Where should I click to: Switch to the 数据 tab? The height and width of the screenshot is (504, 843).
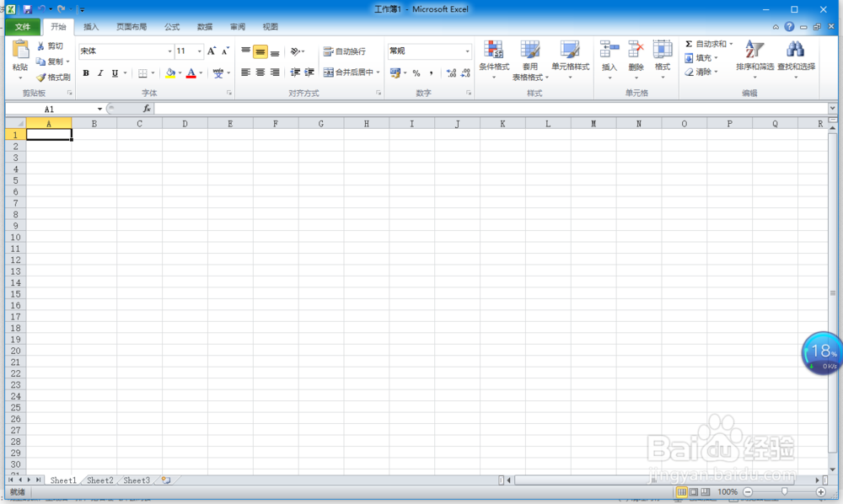point(205,27)
